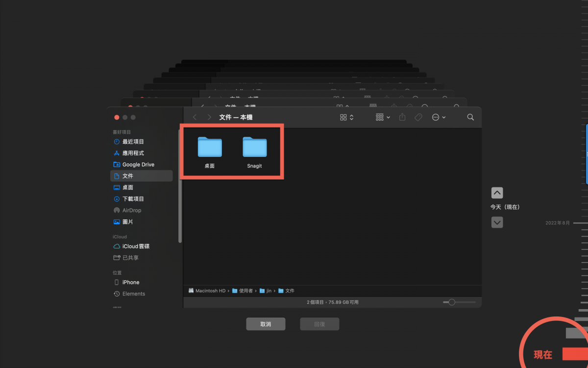Viewport: 588px width, 368px height.
Task: Open the icon view switcher dropdown
Action: [346, 117]
